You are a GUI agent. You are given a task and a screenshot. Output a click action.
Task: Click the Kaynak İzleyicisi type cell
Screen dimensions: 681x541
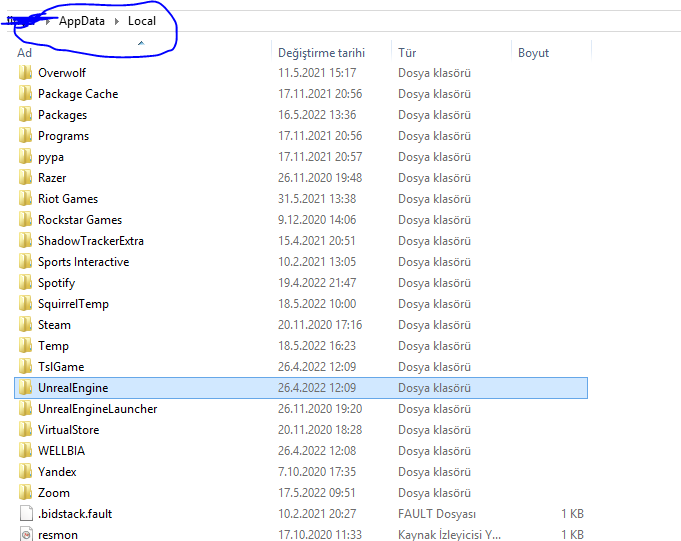pyautogui.click(x=450, y=534)
